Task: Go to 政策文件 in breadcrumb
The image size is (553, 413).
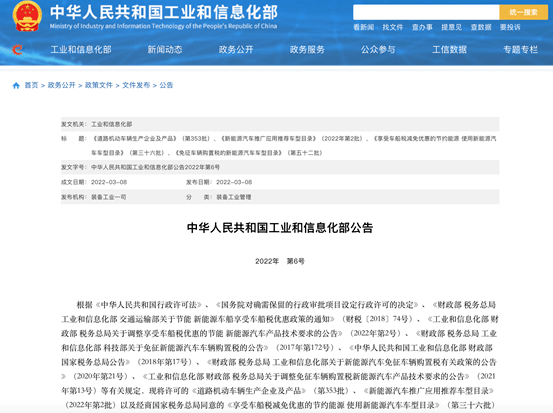Action: pos(99,85)
